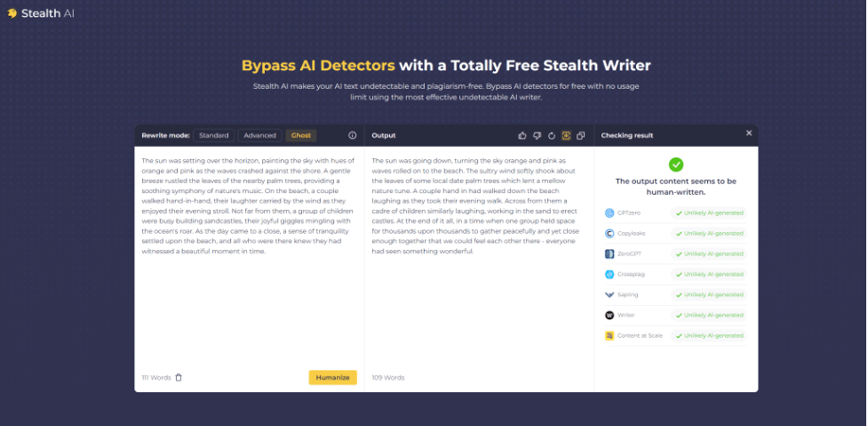Viewport: 868px width, 426px height.
Task: Click the thumbs down output icon
Action: tap(537, 135)
